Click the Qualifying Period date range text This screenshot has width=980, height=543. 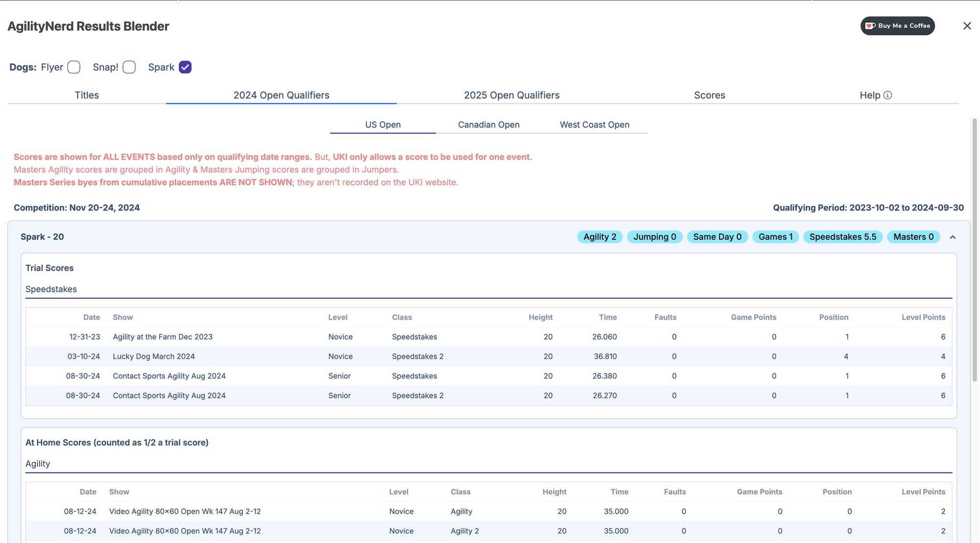(868, 208)
